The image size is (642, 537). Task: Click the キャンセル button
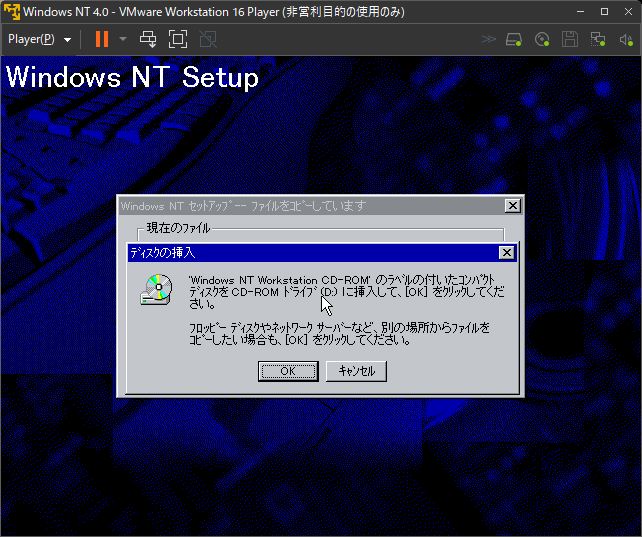(x=356, y=371)
